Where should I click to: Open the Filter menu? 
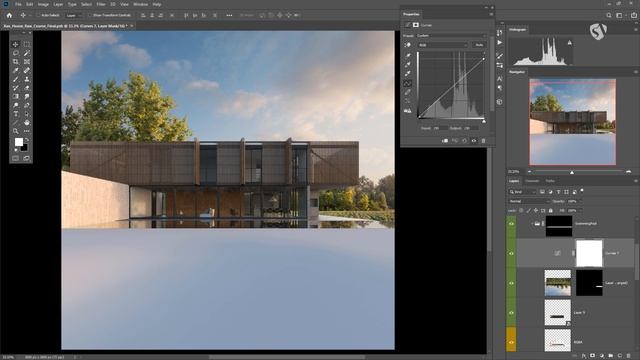[x=101, y=4]
